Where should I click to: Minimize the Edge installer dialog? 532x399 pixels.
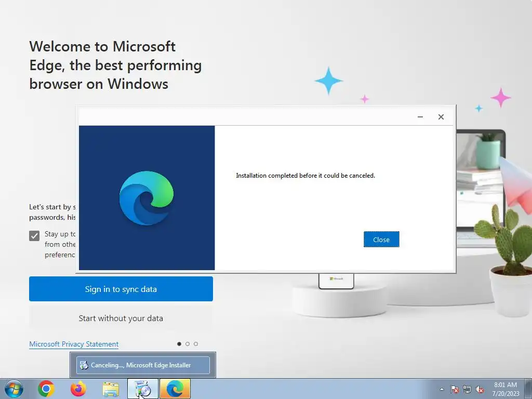[420, 117]
